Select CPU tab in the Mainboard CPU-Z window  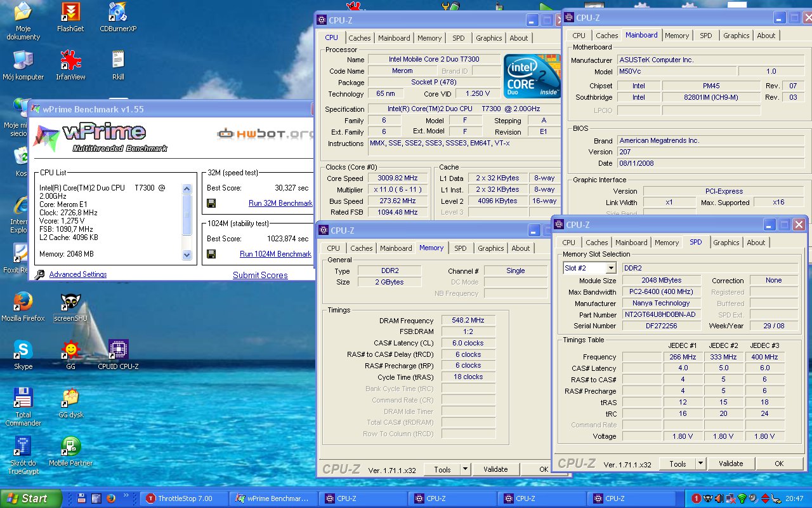pos(579,36)
